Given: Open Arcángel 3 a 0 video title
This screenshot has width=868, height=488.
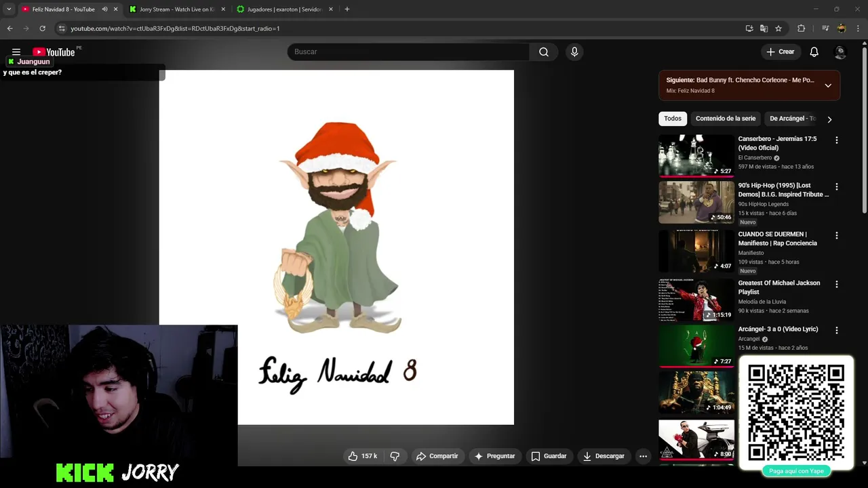Looking at the screenshot, I should [778, 329].
